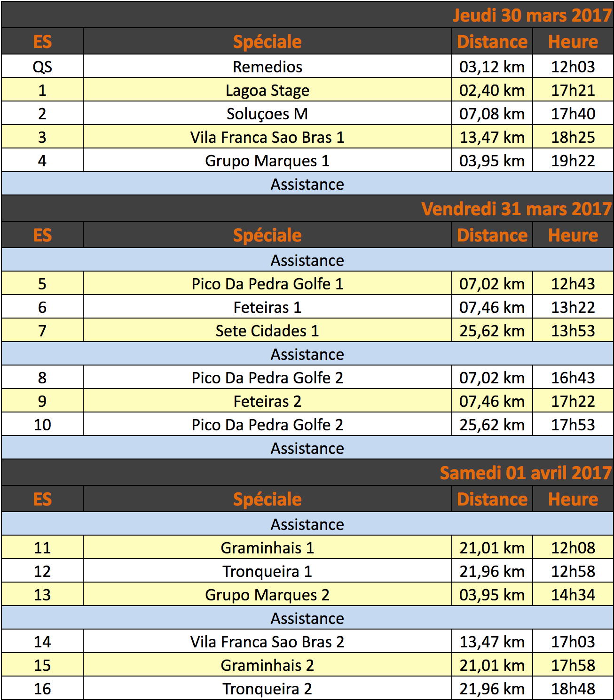614x700 pixels.
Task: Select the Graminhais 1 stage cell
Action: [267, 547]
